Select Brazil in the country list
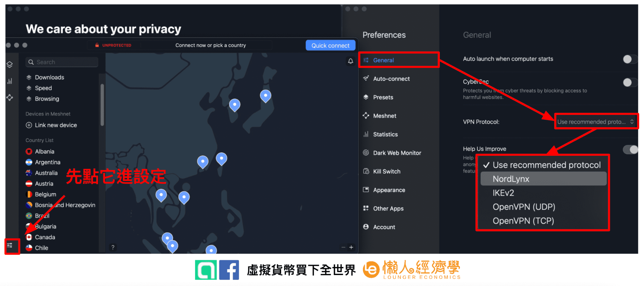This screenshot has height=286, width=644. (x=38, y=216)
